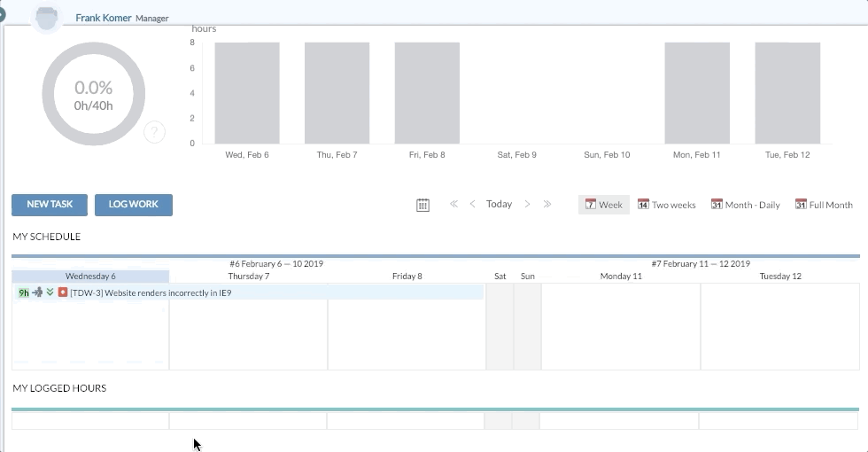Go to previous period with single-left arrow
Viewport: 868px width, 452px height.
473,204
